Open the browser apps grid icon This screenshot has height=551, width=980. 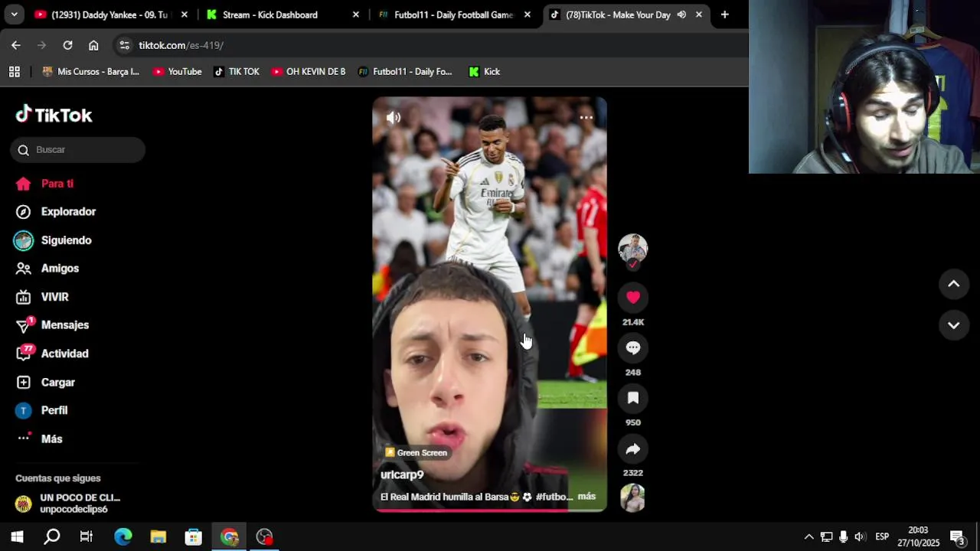pos(15,72)
